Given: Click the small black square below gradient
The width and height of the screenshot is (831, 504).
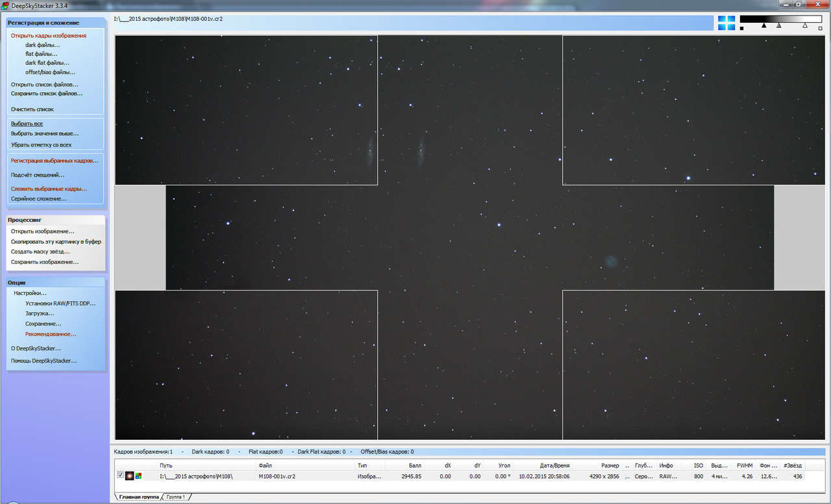Looking at the screenshot, I should 742,29.
